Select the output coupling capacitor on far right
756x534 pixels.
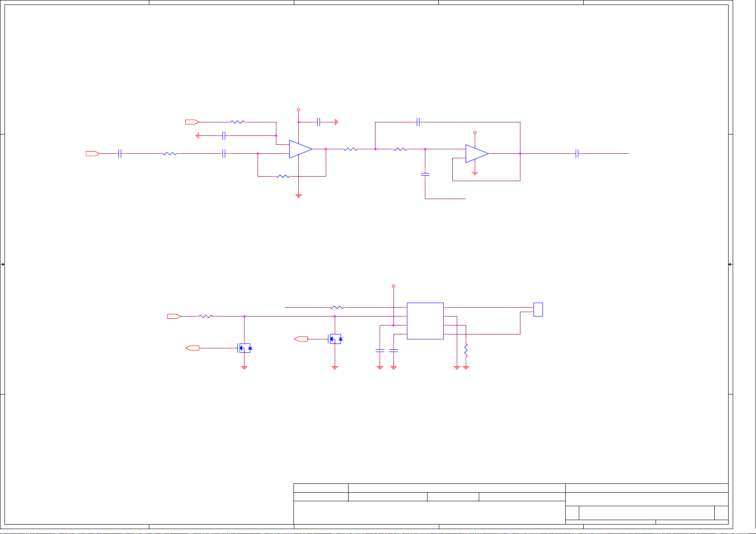point(577,154)
